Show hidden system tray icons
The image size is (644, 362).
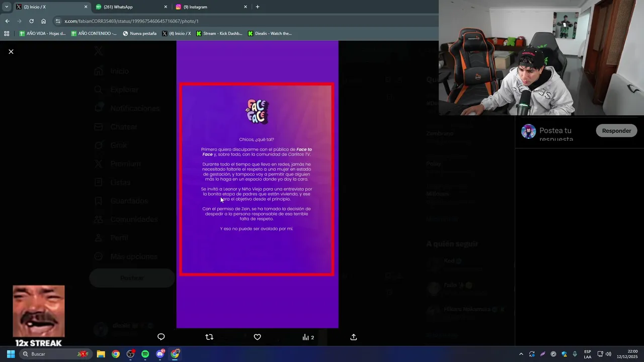tap(521, 354)
